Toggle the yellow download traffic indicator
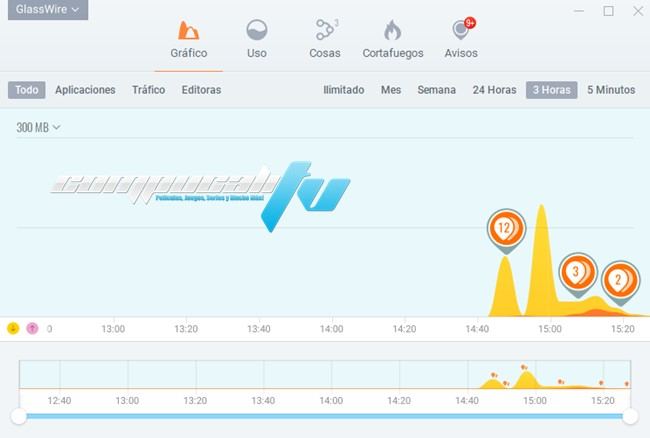The width and height of the screenshot is (650, 438). pyautogui.click(x=13, y=329)
